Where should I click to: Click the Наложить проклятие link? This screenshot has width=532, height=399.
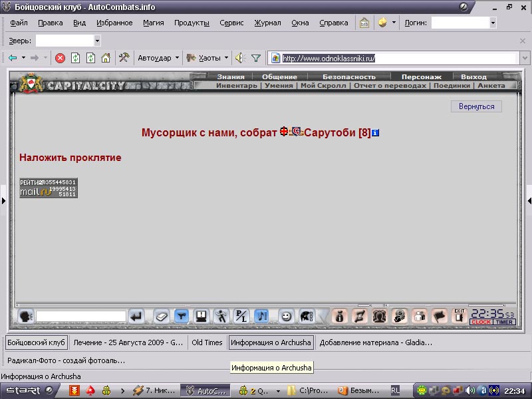coord(70,158)
